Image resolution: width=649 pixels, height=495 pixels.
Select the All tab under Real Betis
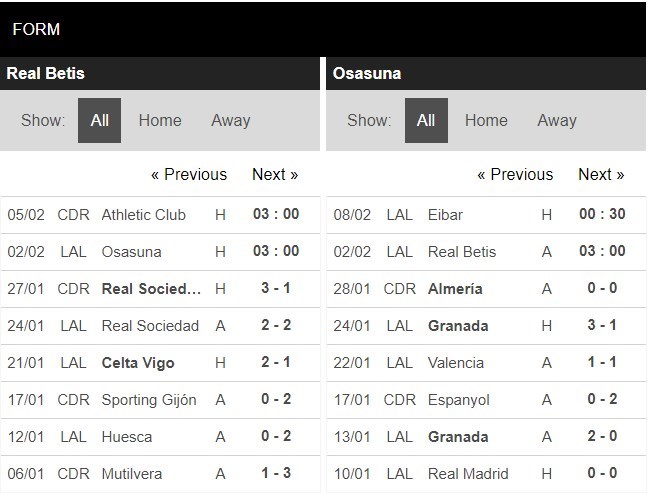(x=99, y=120)
